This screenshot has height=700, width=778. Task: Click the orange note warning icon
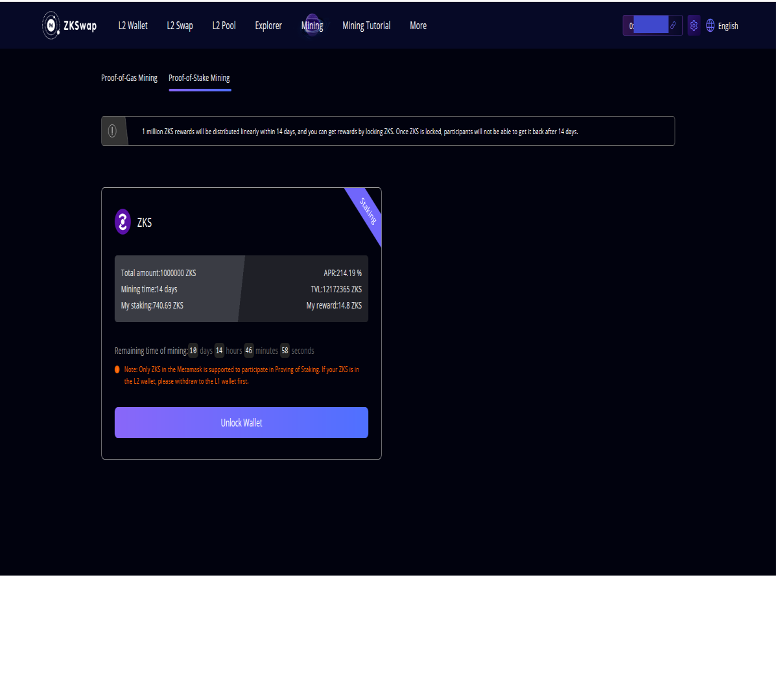point(117,369)
